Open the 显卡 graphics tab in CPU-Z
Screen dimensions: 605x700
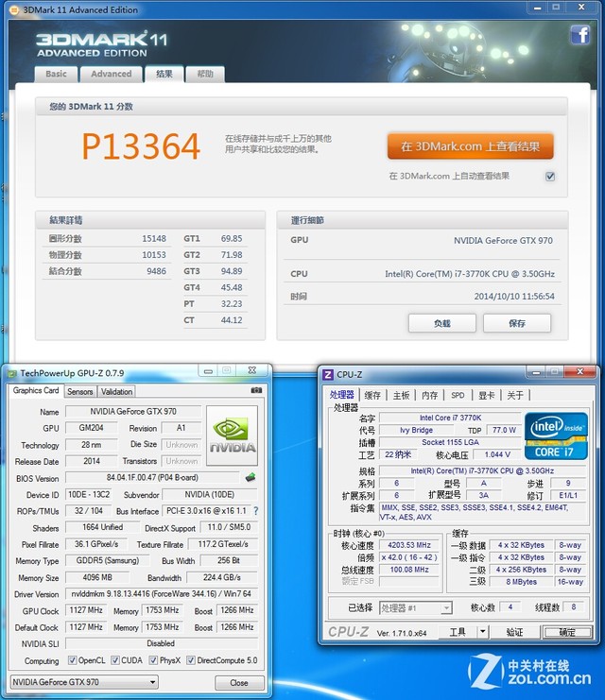(486, 395)
